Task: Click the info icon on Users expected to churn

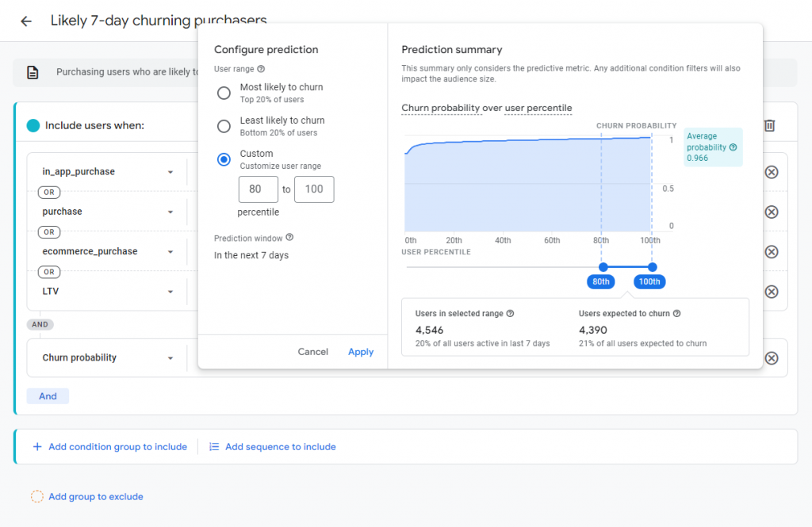Action: tap(676, 313)
